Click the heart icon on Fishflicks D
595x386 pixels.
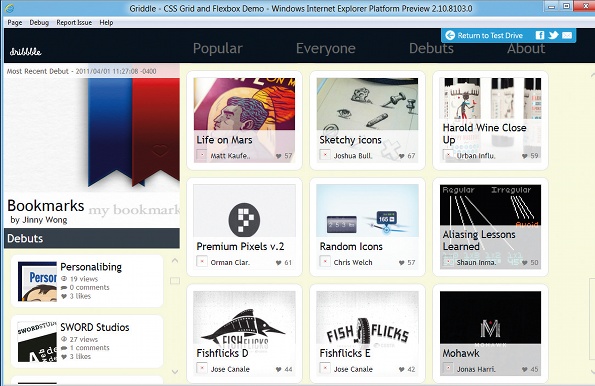pyautogui.click(x=279, y=369)
